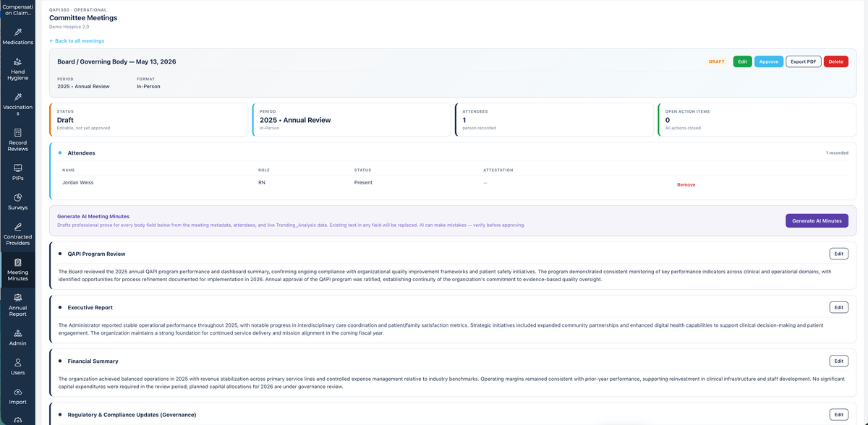Open the Hand Hygiene sidebar icon

click(18, 62)
